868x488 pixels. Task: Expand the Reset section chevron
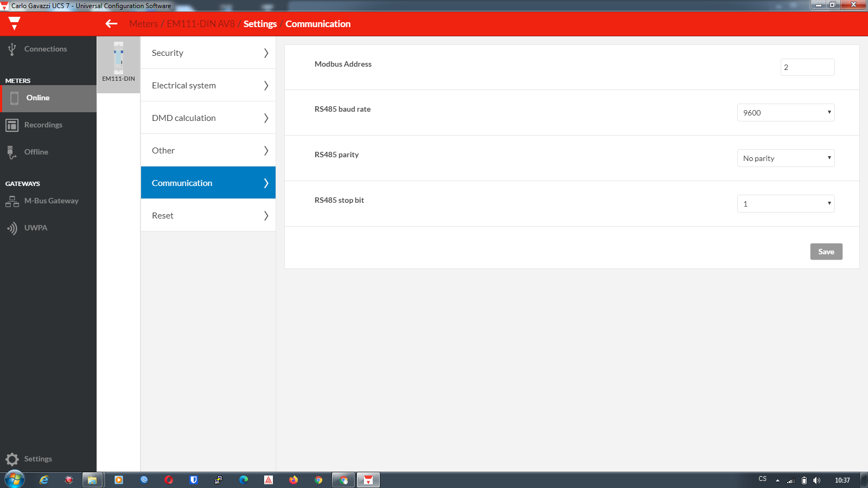[266, 216]
